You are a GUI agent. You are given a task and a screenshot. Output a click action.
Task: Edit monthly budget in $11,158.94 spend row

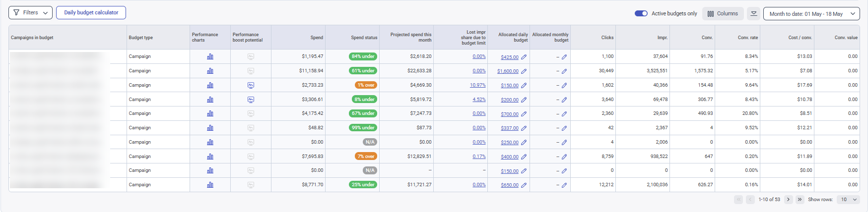point(564,71)
